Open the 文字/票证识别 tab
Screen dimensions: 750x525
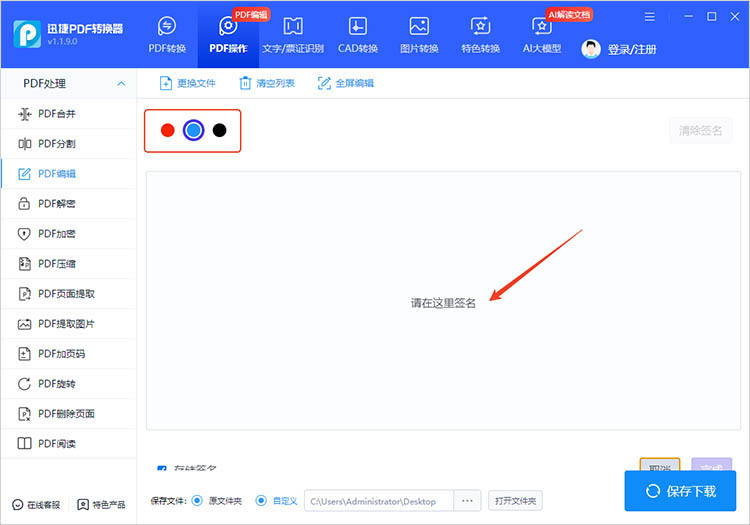[293, 35]
